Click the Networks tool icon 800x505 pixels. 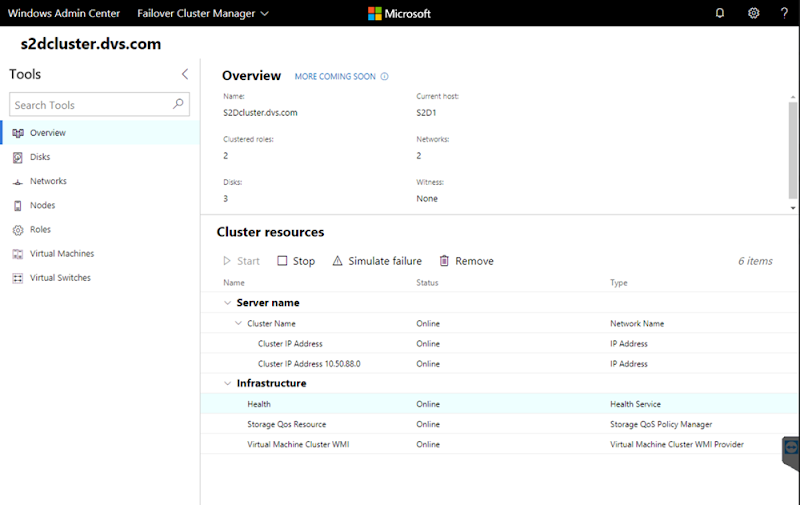click(18, 182)
